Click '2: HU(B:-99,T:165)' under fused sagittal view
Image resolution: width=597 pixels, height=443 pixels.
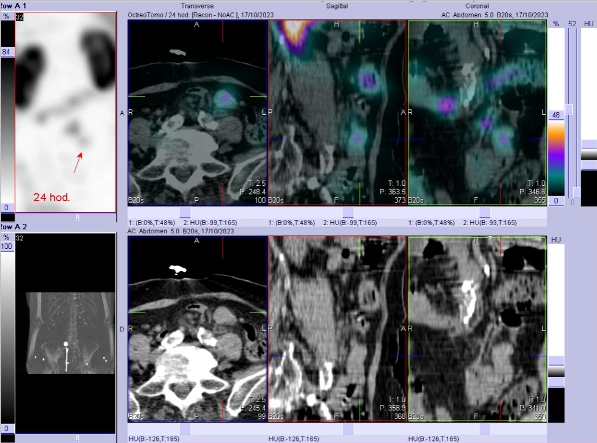click(x=350, y=223)
